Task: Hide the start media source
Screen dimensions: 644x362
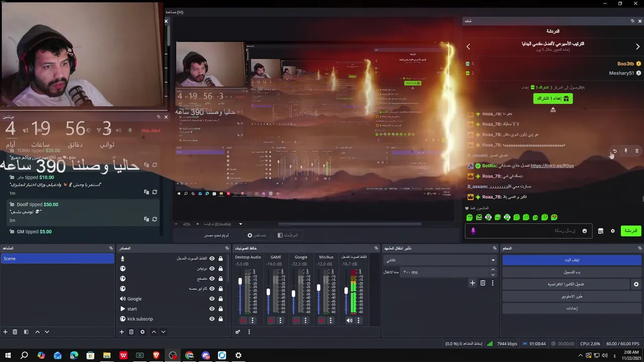Action: (x=212, y=309)
